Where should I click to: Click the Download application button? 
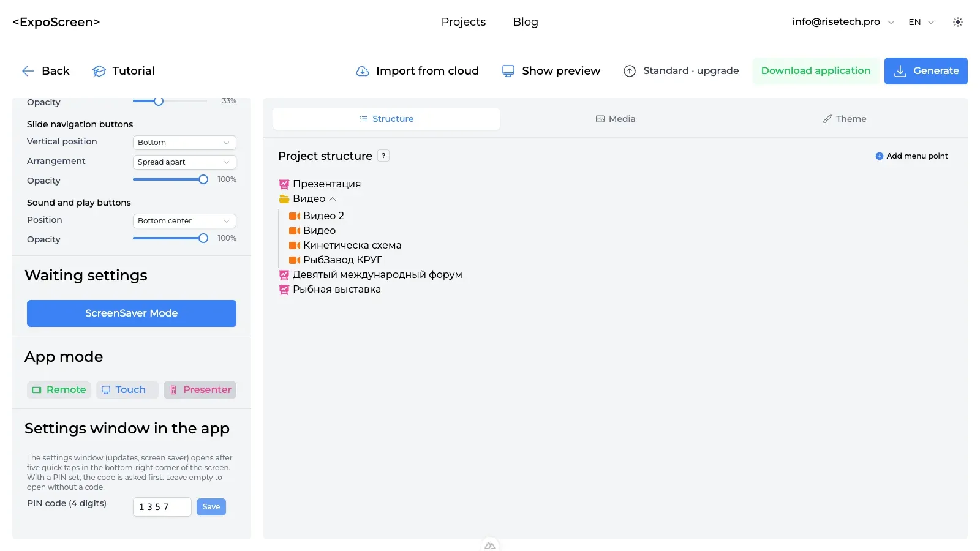[816, 71]
